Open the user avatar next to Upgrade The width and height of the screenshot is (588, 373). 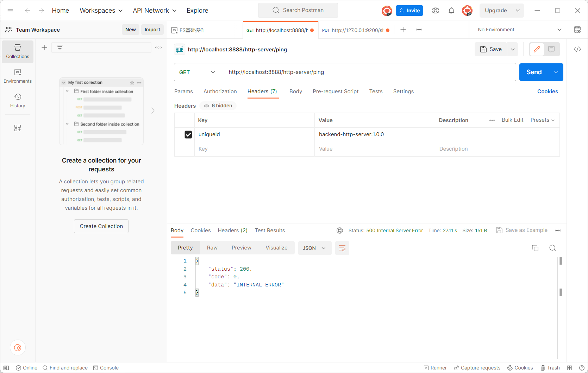467,11
